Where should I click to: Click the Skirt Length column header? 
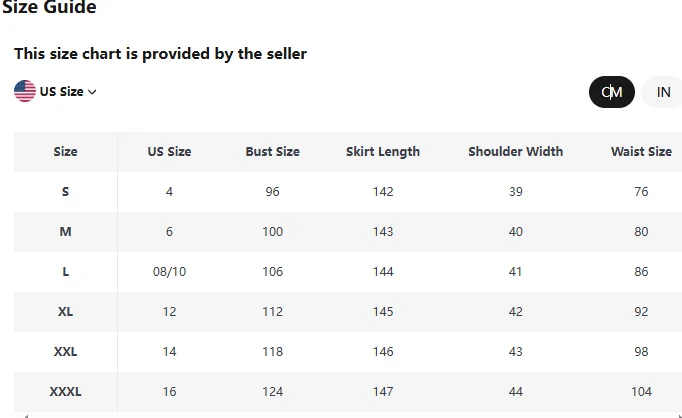point(383,151)
